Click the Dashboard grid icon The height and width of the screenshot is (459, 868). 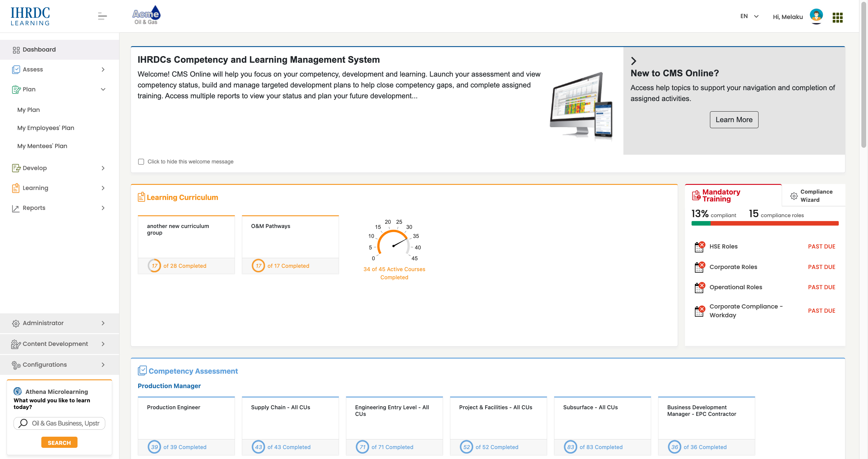tap(16, 50)
